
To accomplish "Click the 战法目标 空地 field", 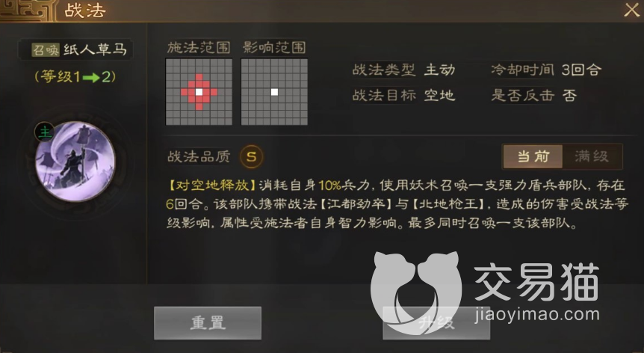I will 403,95.
